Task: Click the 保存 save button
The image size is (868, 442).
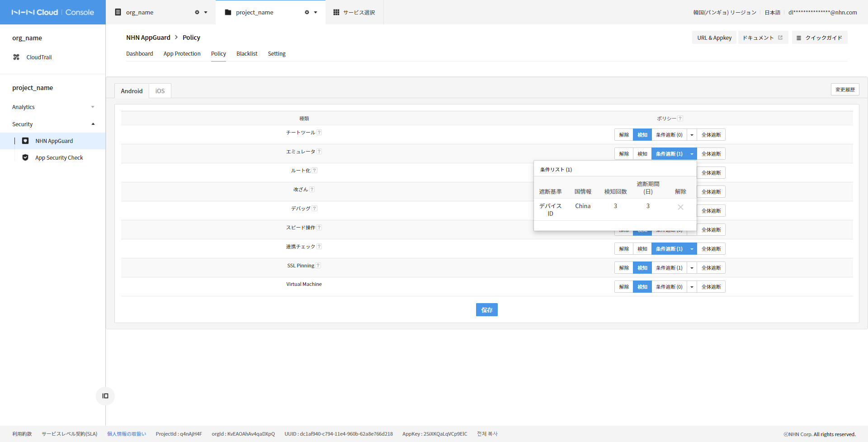Action: 486,310
